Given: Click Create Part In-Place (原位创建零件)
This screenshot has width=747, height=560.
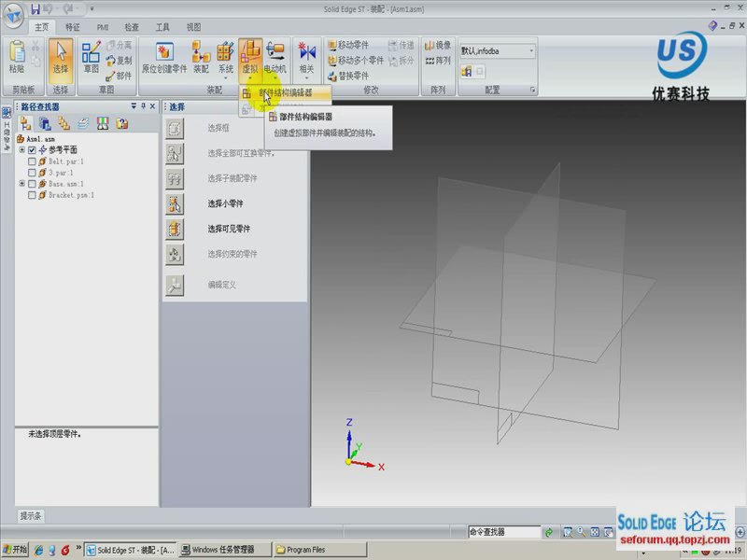Looking at the screenshot, I should [164, 57].
